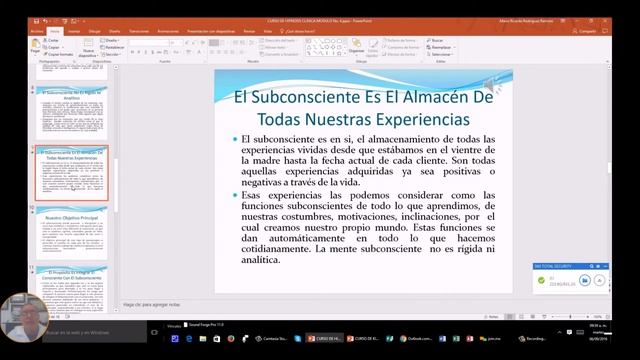640x360 pixels.
Task: Click the Save icon in the quick access toolbar
Action: tap(36, 21)
